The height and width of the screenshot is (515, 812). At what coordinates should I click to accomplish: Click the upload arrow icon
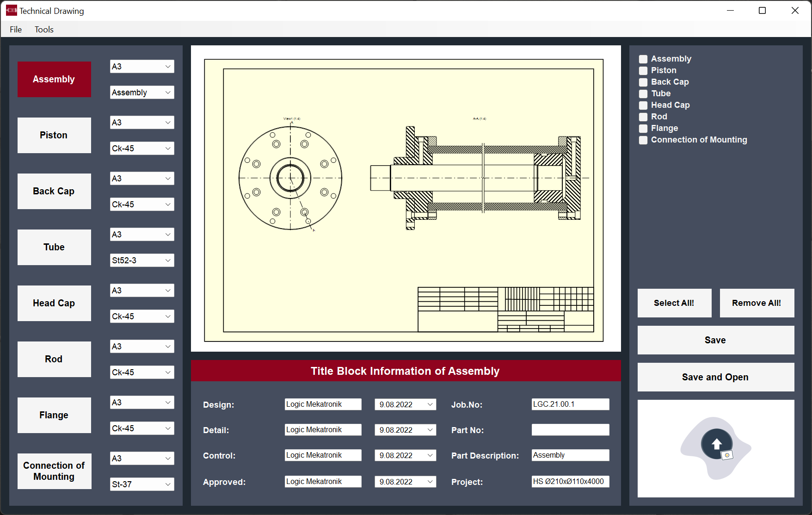point(716,444)
